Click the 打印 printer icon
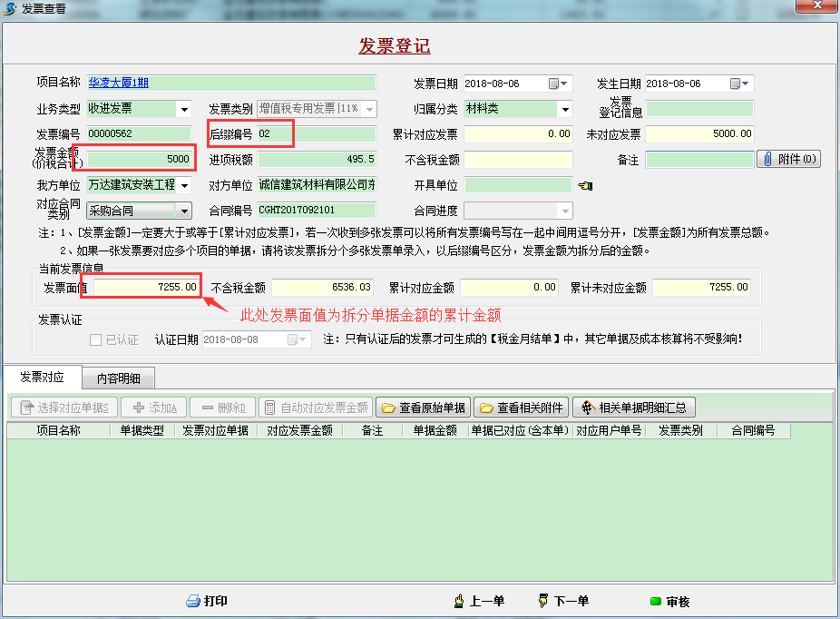 click(192, 601)
